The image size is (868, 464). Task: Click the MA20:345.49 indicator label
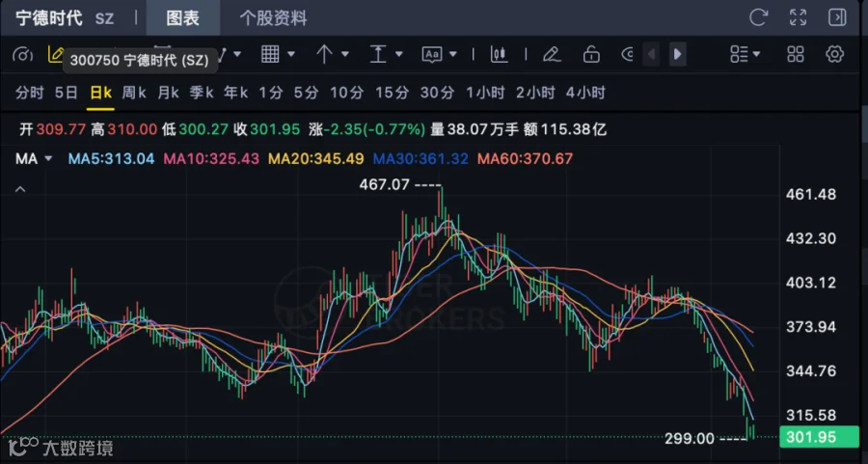click(316, 159)
